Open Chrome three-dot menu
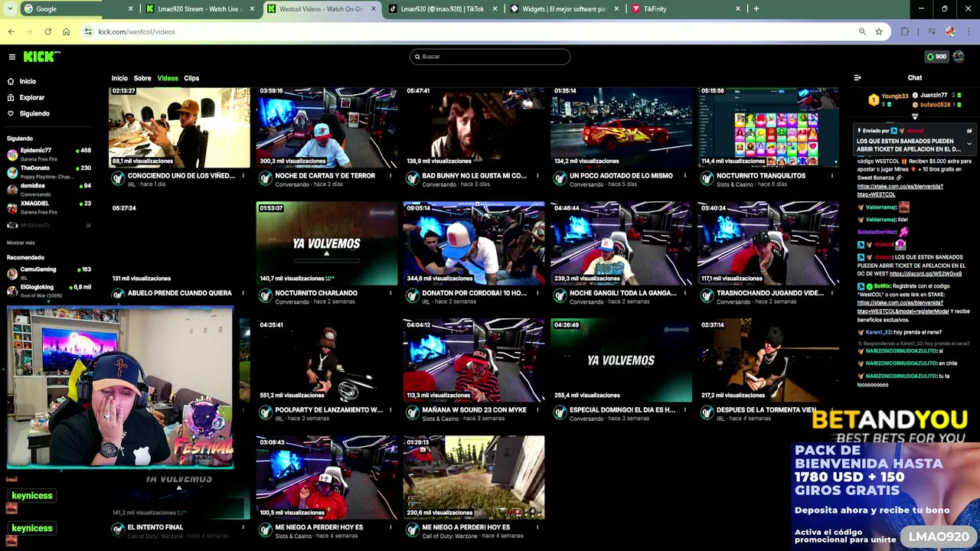This screenshot has width=980, height=551. pyautogui.click(x=969, y=31)
